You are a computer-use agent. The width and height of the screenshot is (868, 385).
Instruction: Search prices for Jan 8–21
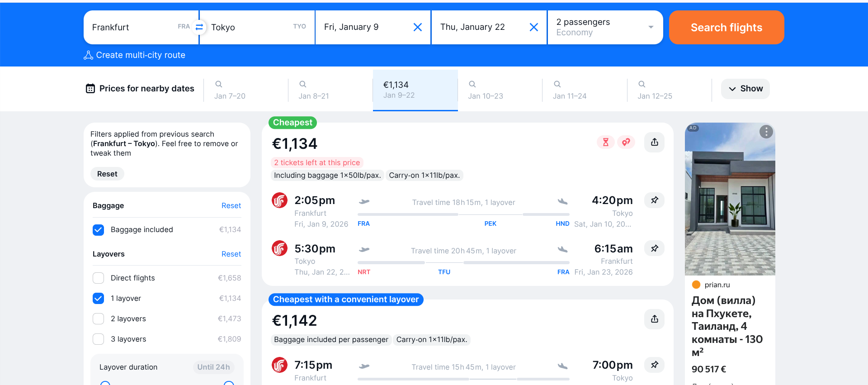(313, 90)
